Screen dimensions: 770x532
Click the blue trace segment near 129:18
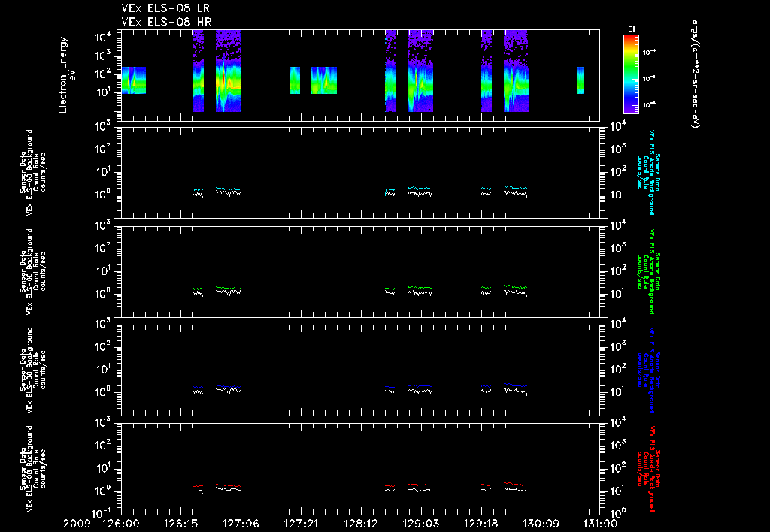point(487,386)
